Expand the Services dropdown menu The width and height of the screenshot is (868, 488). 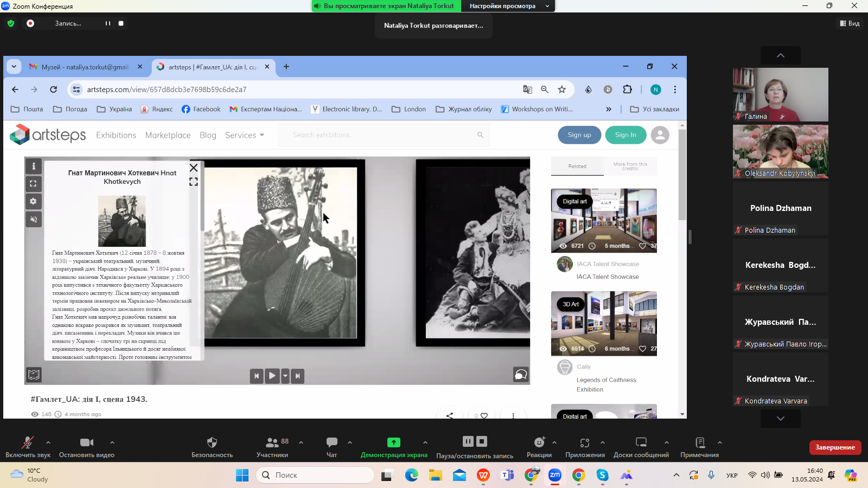coord(245,135)
